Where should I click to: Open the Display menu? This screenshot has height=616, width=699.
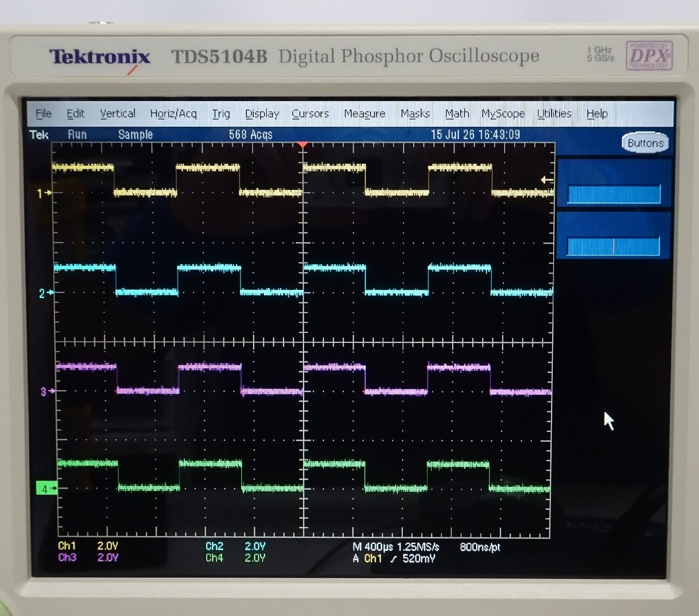262,114
